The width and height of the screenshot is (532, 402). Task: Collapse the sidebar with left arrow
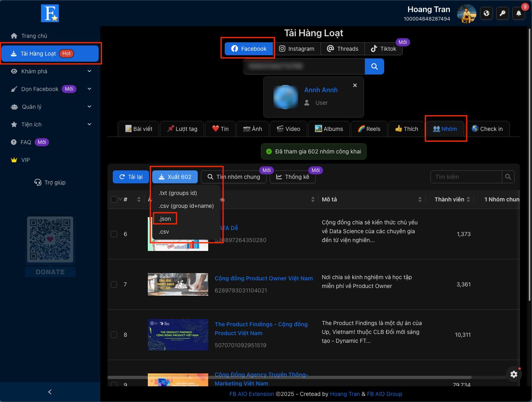point(50,392)
